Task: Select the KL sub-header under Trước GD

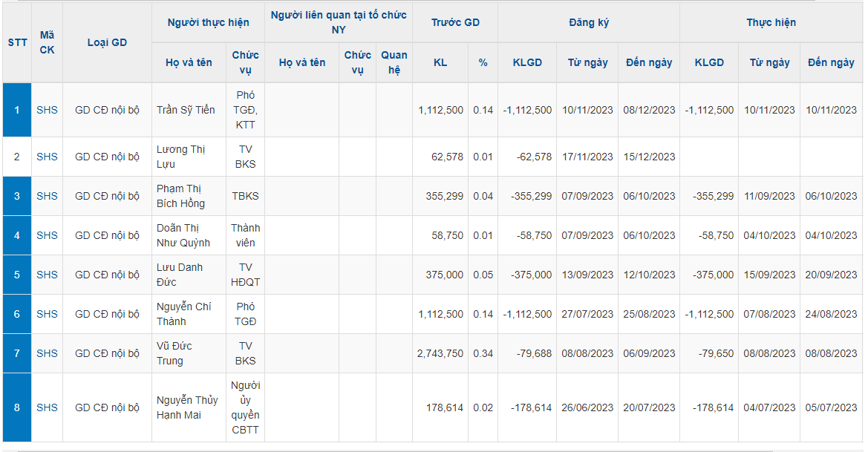Action: coord(440,62)
